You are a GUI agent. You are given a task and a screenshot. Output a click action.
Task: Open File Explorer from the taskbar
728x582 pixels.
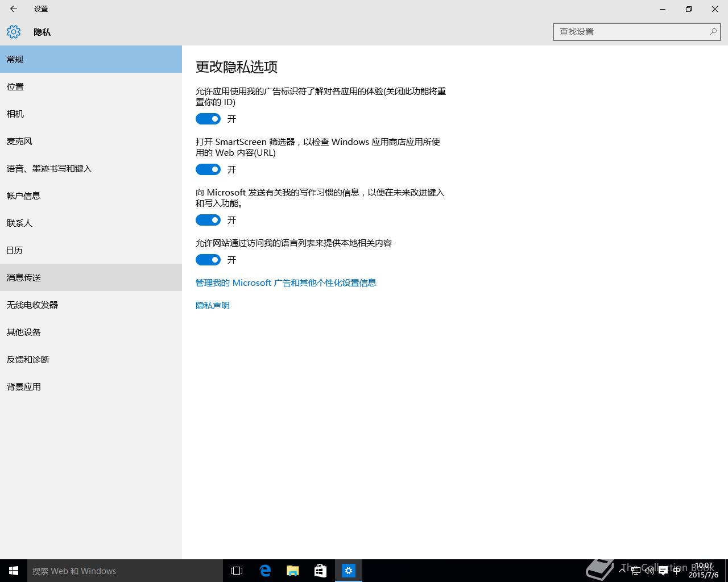293,571
